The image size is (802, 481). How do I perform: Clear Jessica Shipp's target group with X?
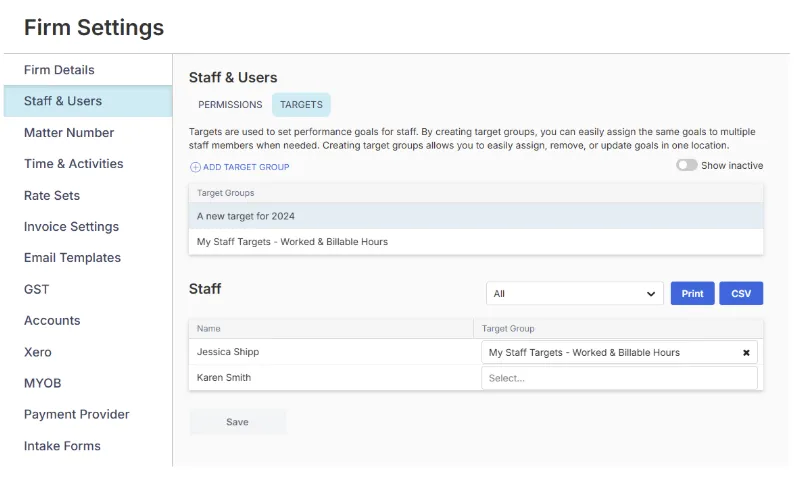pos(746,353)
